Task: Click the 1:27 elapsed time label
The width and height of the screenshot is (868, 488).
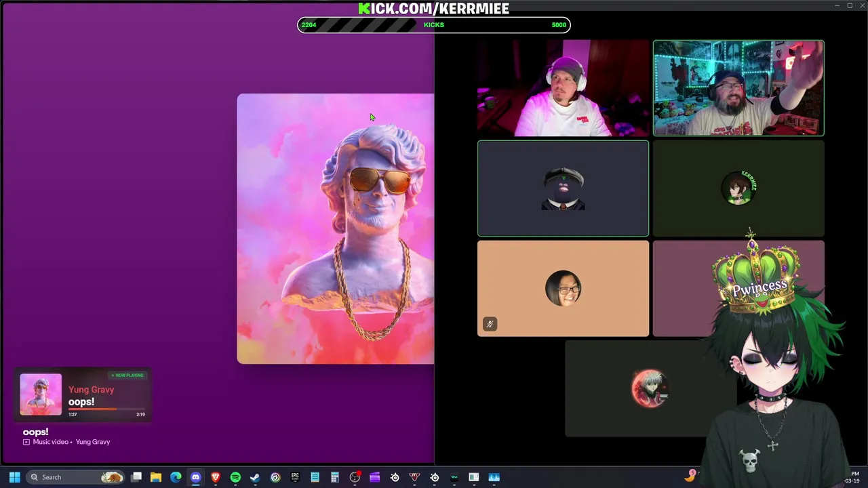Action: coord(73,414)
